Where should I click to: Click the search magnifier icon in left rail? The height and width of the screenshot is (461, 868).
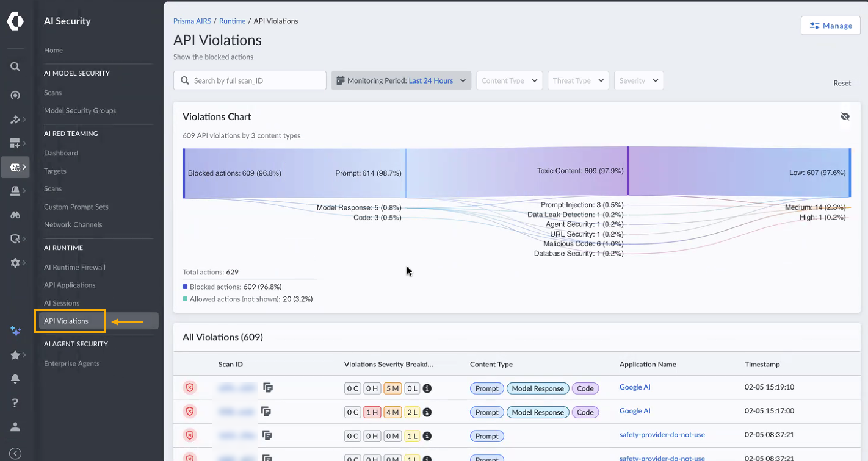click(15, 67)
